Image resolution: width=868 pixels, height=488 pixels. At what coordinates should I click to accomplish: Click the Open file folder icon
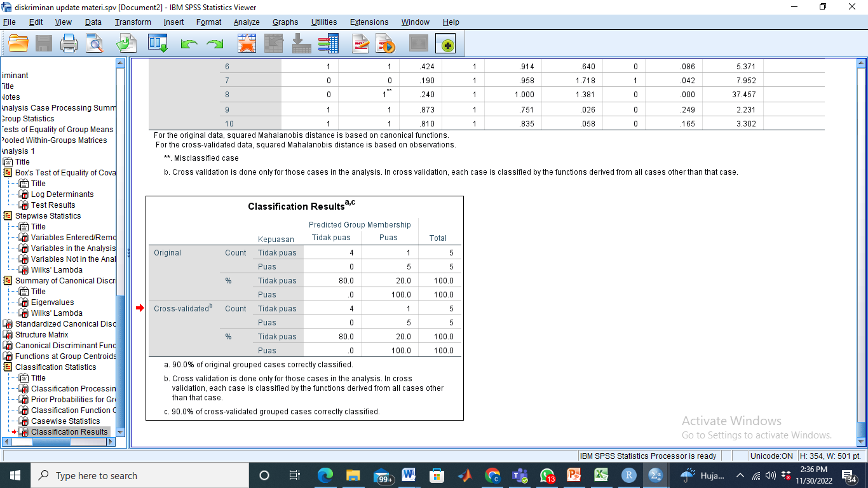tap(18, 44)
